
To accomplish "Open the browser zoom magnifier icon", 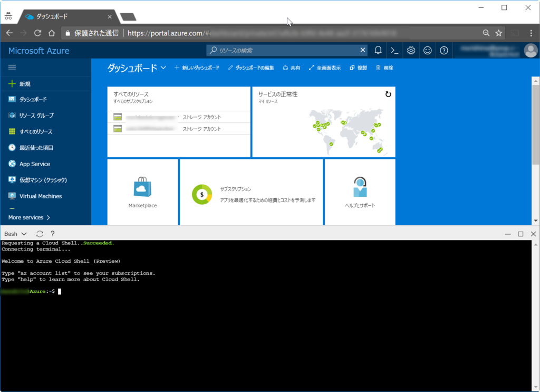I will click(486, 33).
